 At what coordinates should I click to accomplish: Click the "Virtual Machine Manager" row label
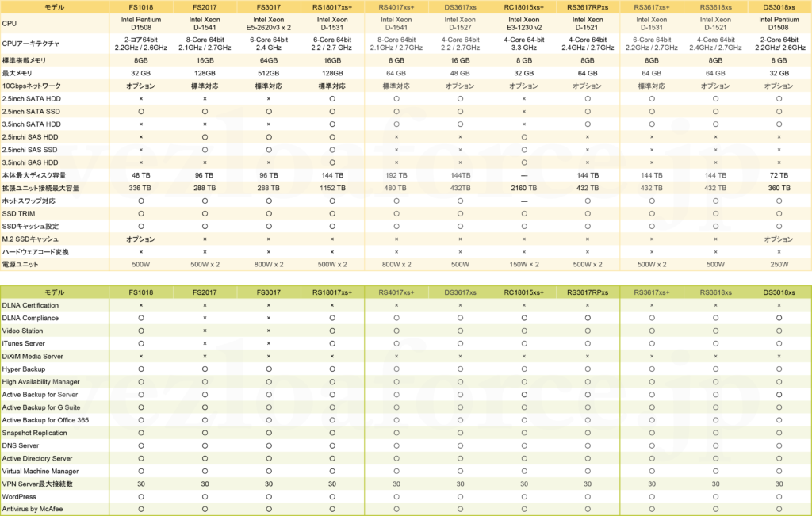click(40, 472)
